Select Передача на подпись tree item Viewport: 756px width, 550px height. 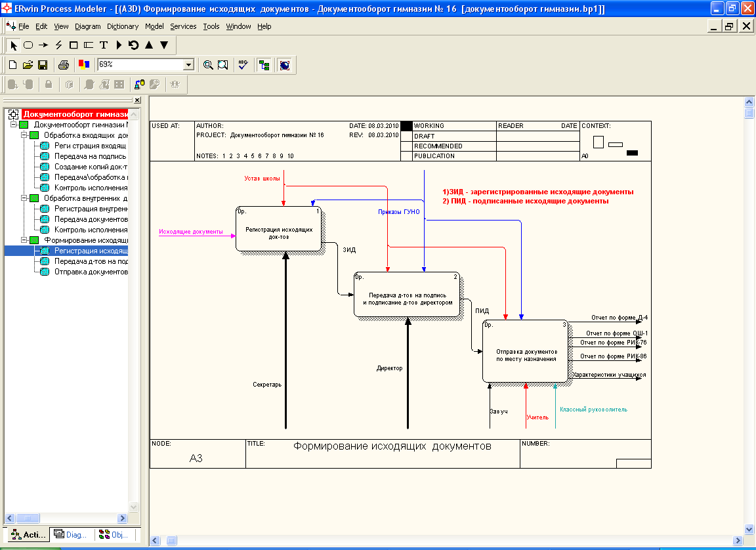[90, 156]
